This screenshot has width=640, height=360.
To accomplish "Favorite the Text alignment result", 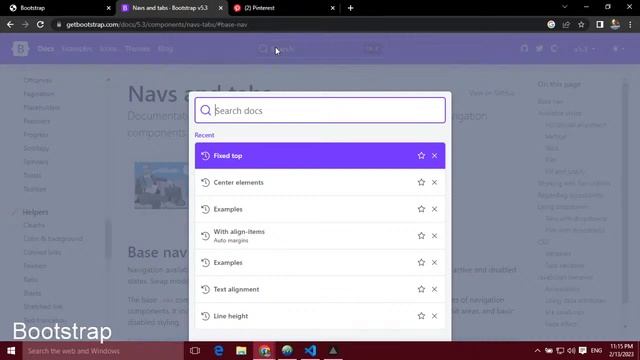I will pos(421,289).
